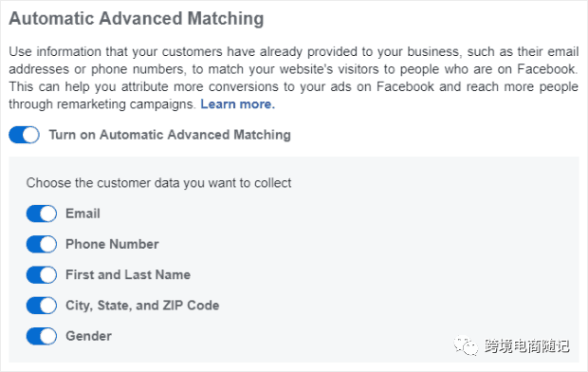
Task: Click the Gender label text
Action: pyautogui.click(x=88, y=336)
